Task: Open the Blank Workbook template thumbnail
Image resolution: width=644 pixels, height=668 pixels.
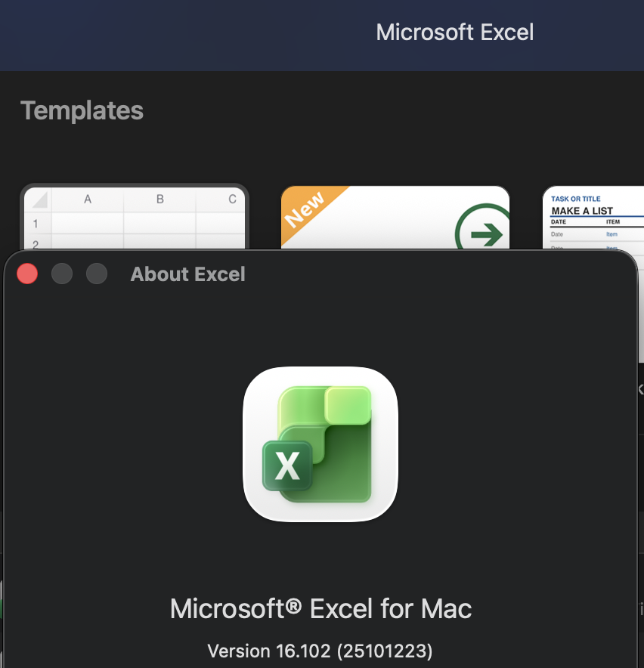Action: click(135, 218)
